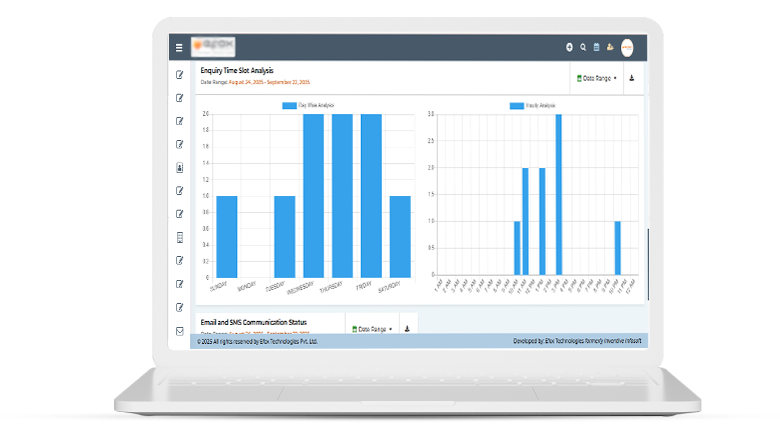Open Date Range dropdown for Email and SMS Status

(x=372, y=329)
